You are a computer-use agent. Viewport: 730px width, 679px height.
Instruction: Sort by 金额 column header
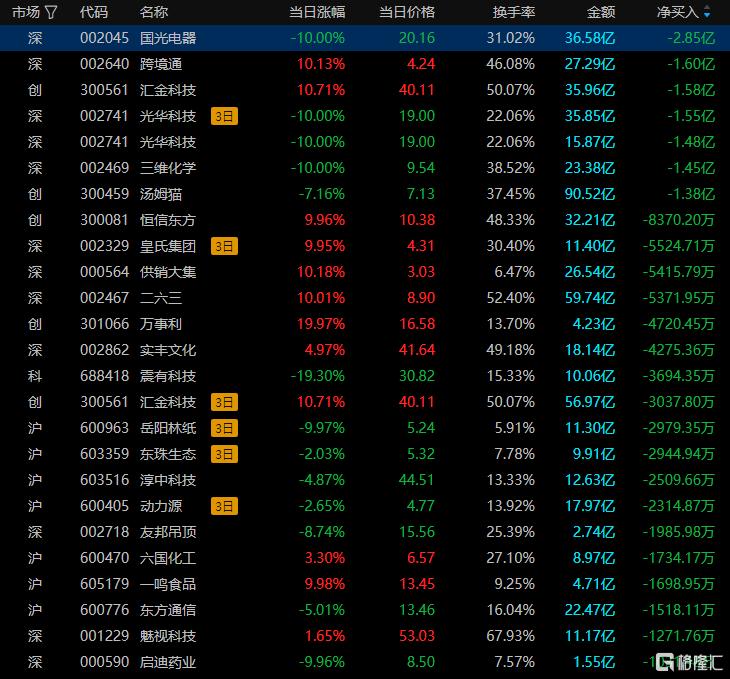tap(601, 12)
